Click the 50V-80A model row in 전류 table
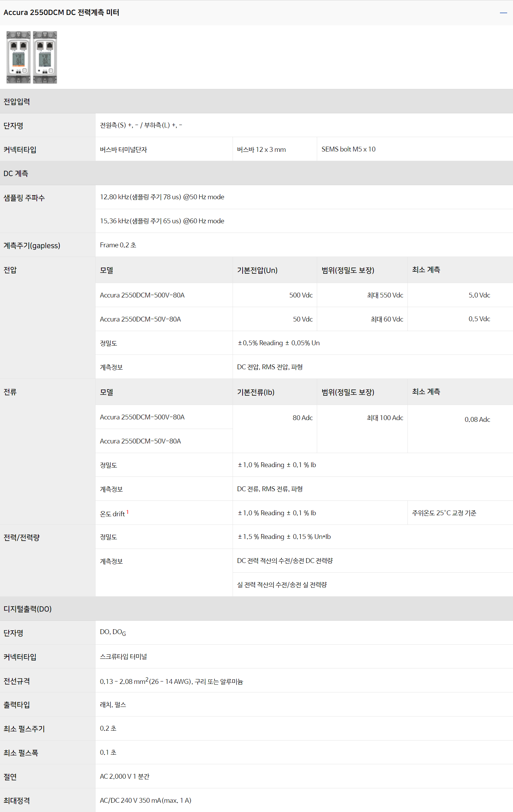This screenshot has height=812, width=513. (x=140, y=441)
